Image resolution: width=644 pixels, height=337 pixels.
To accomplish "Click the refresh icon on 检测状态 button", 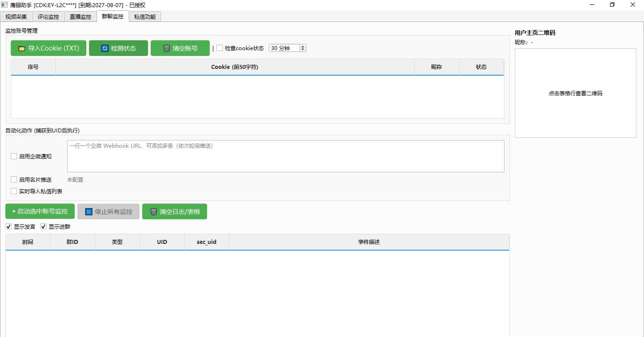I will click(x=105, y=48).
